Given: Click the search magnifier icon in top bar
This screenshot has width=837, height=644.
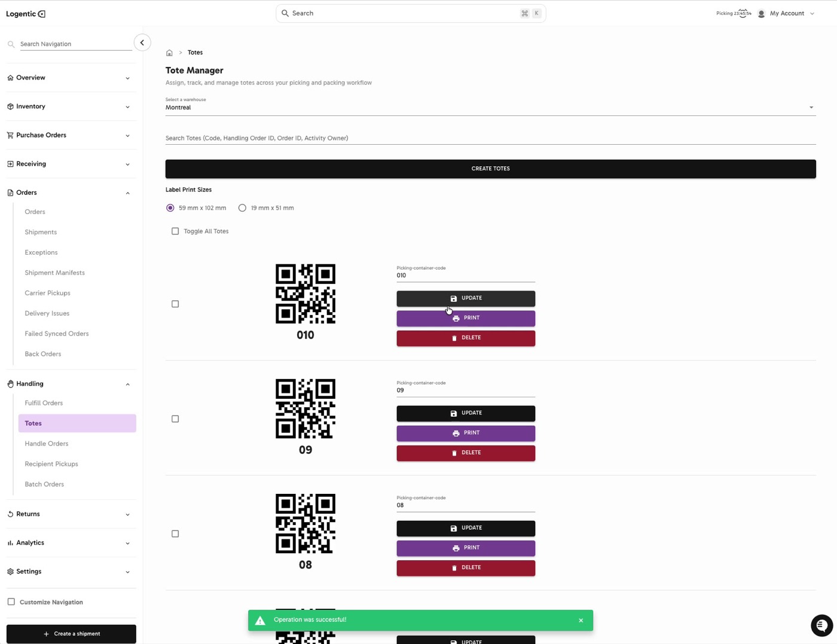Looking at the screenshot, I should [x=285, y=13].
